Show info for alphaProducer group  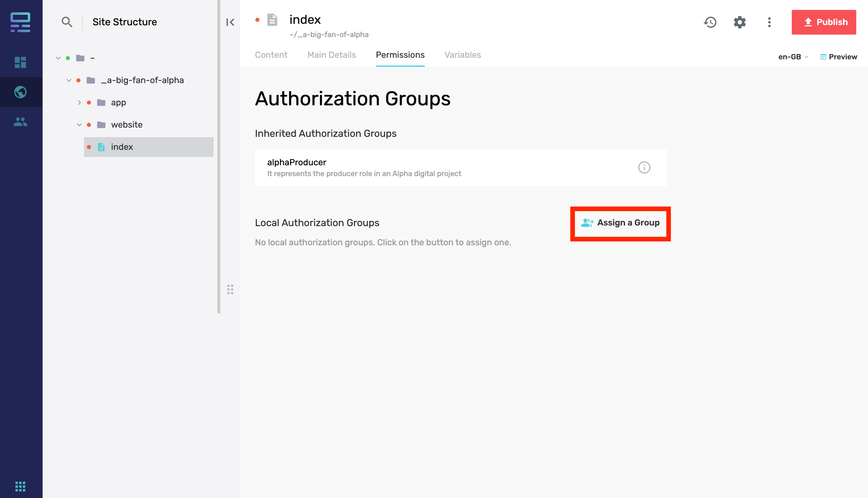click(644, 167)
